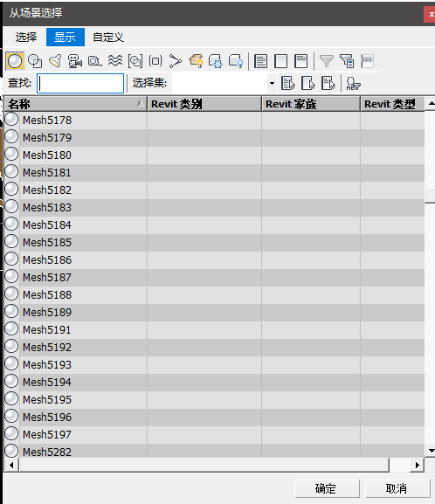The image size is (435, 504).
Task: Toggle the Display Helpers tape icon
Action: tap(95, 61)
